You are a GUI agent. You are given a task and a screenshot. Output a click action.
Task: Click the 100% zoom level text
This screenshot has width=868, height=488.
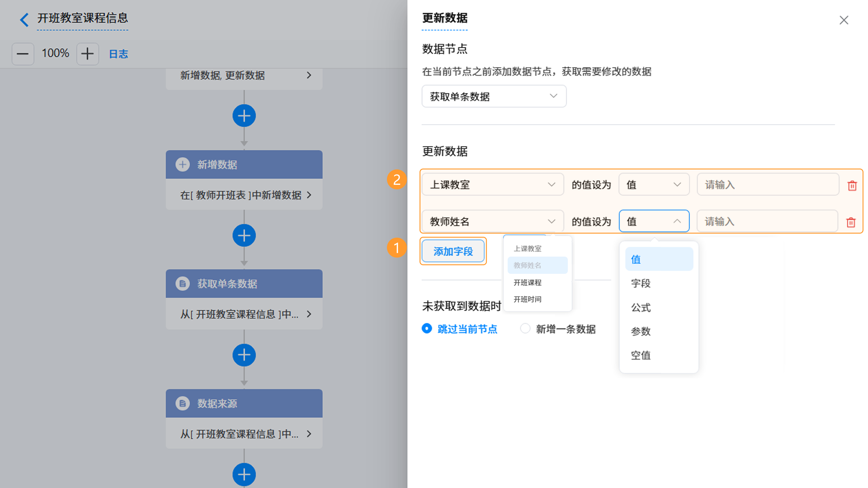55,53
